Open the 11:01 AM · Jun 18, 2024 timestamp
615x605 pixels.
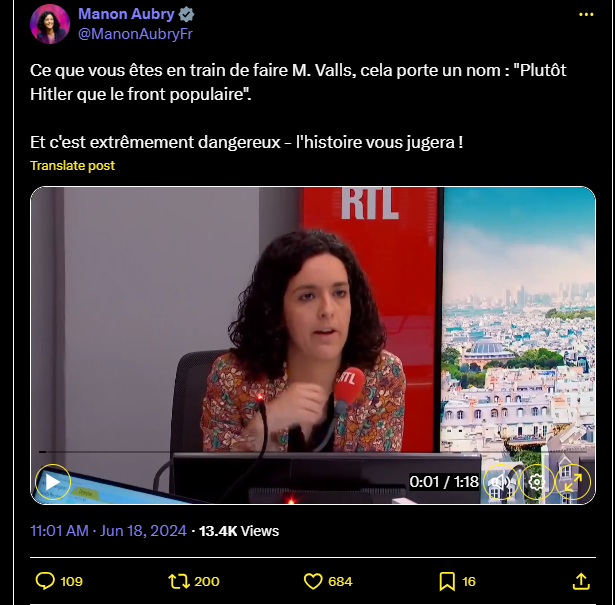point(108,531)
